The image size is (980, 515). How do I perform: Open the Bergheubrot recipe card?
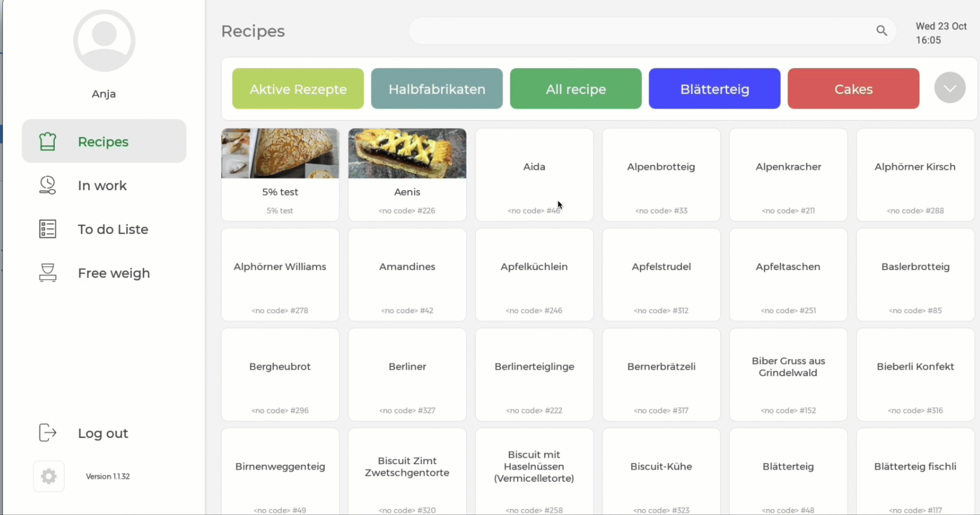(280, 375)
